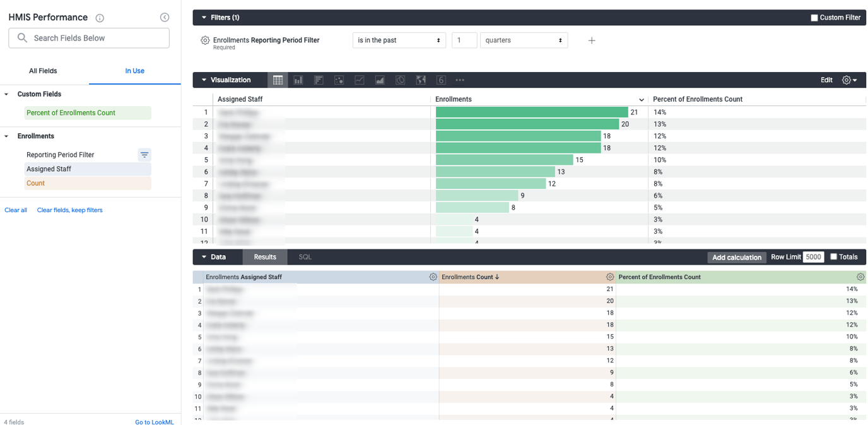Open the filter icon on Reporting Period Filter
The height and width of the screenshot is (425, 868).
click(x=144, y=155)
